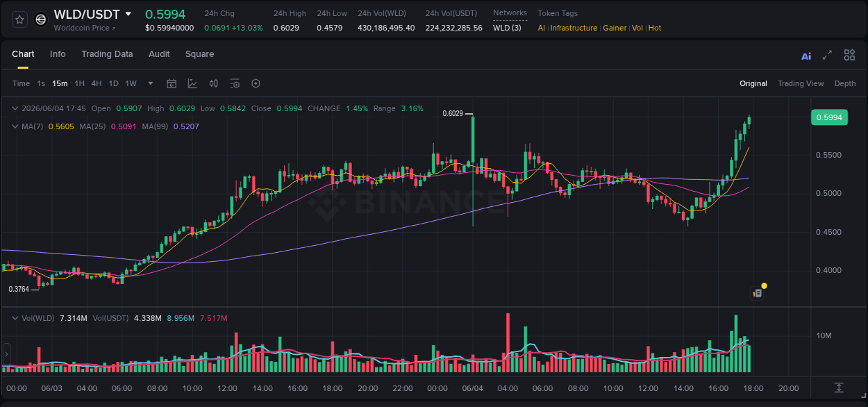Collapse the MA indicator row chevron
Screen dimensions: 868x407
[15, 126]
